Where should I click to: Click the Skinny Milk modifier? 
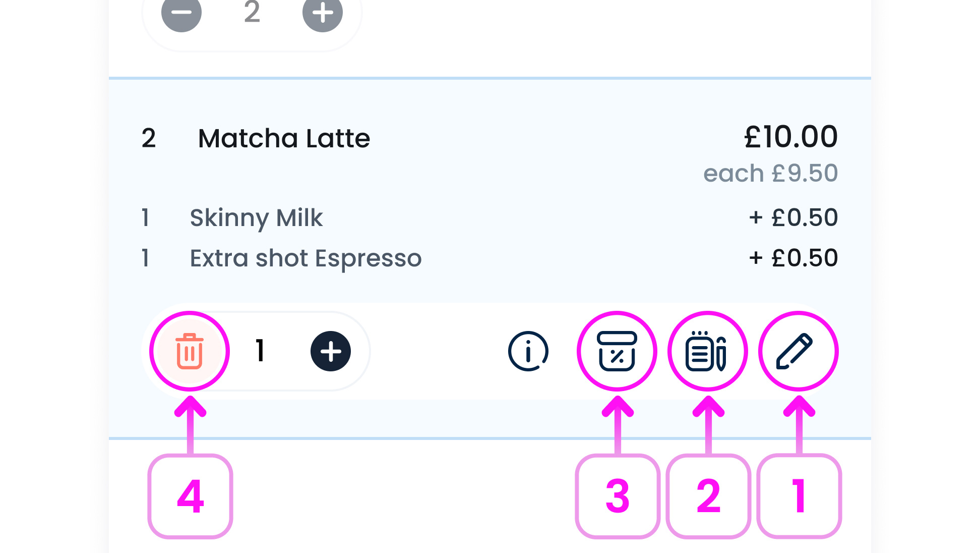(256, 218)
